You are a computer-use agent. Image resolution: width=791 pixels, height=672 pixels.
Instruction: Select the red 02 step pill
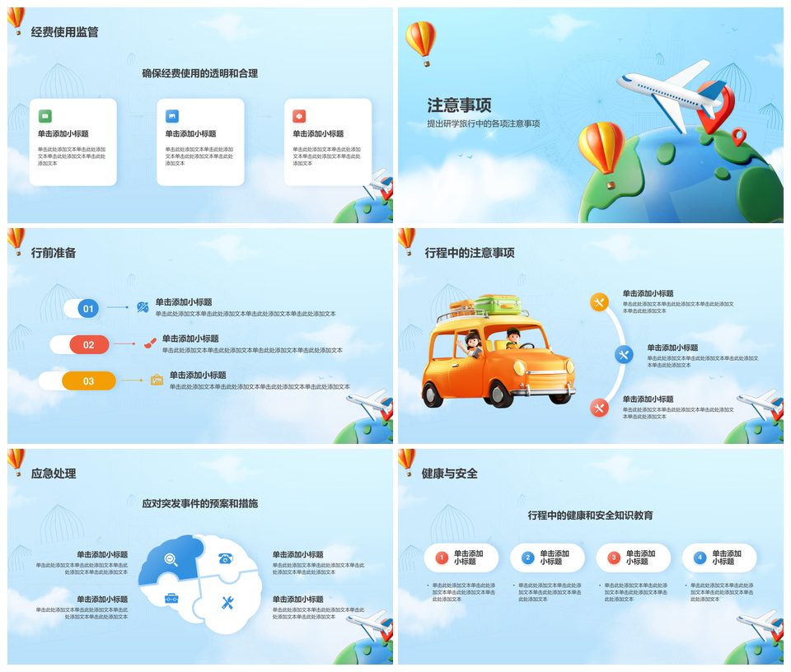pyautogui.click(x=88, y=345)
